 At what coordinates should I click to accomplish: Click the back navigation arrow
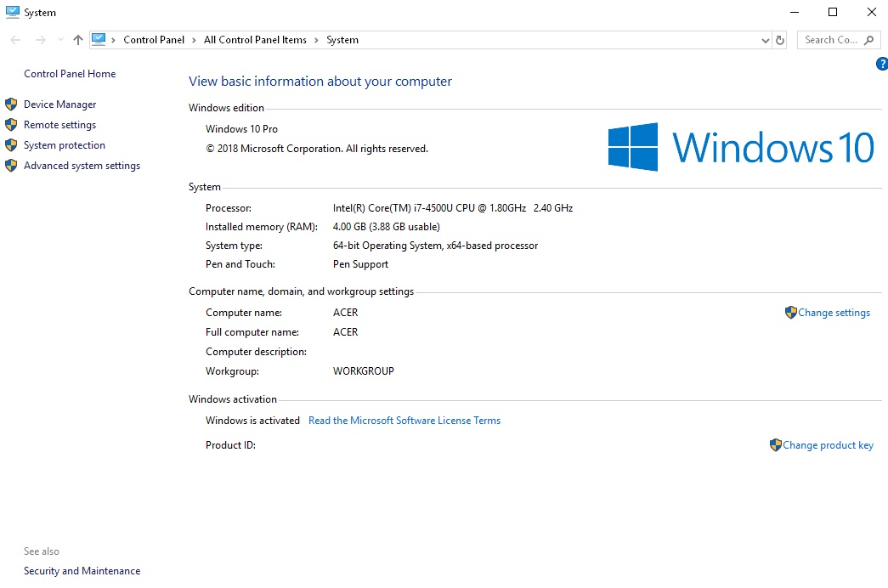(15, 40)
